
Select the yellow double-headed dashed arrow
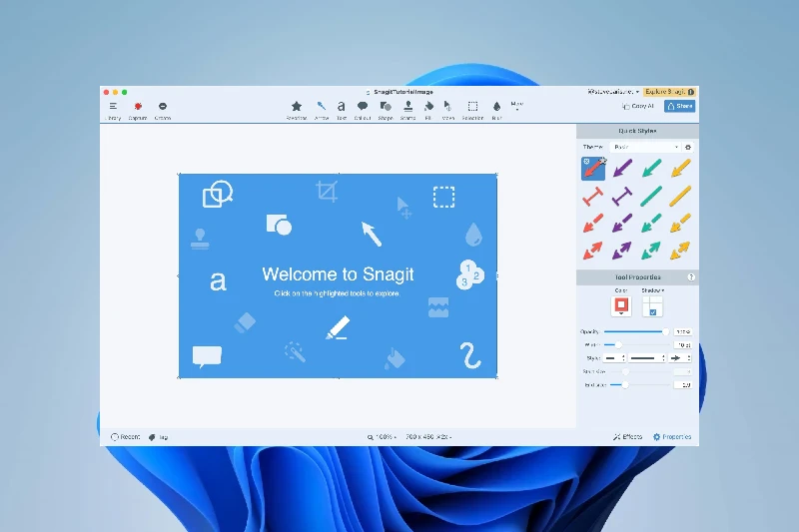pos(681,251)
